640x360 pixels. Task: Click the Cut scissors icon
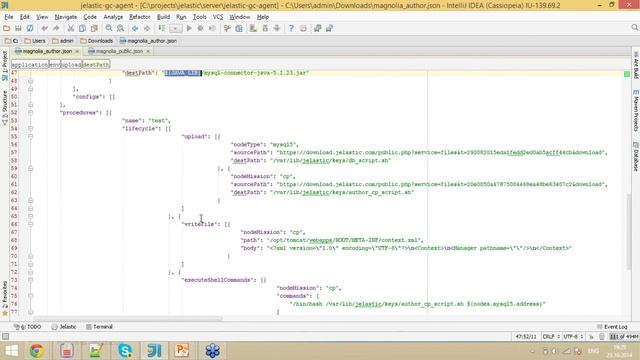click(x=71, y=28)
